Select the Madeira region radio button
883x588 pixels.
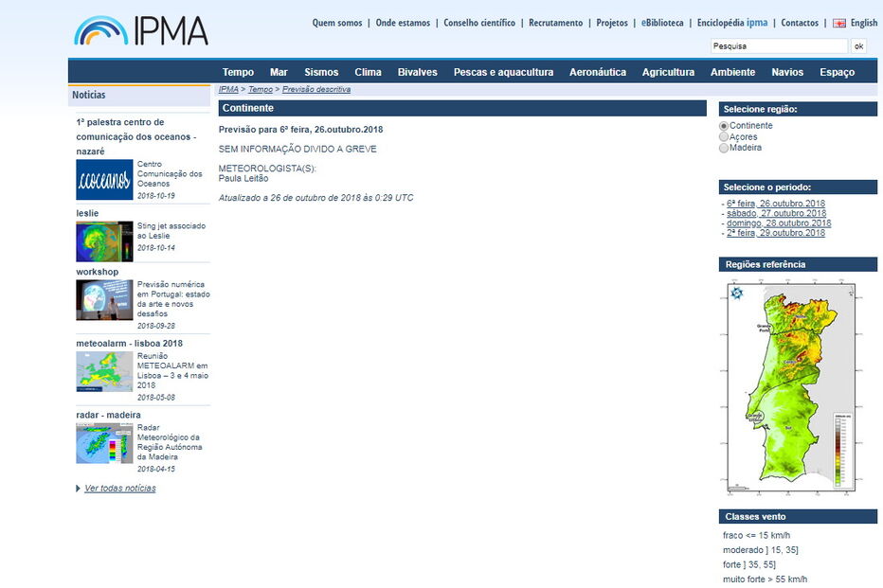pos(724,148)
